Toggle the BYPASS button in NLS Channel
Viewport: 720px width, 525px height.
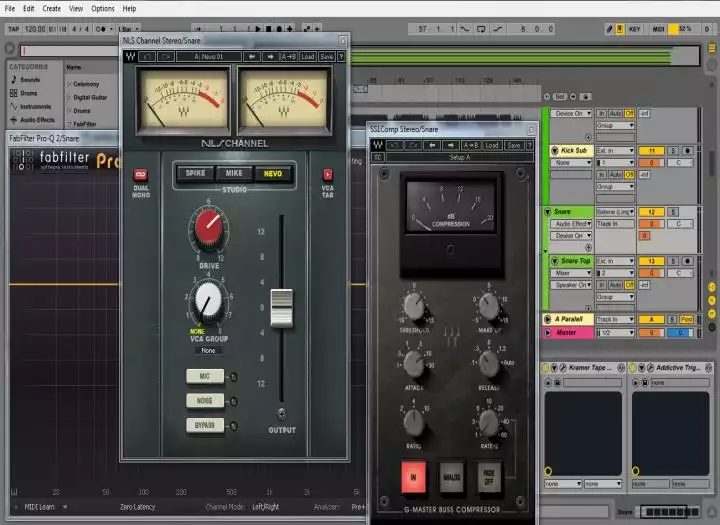(205, 425)
